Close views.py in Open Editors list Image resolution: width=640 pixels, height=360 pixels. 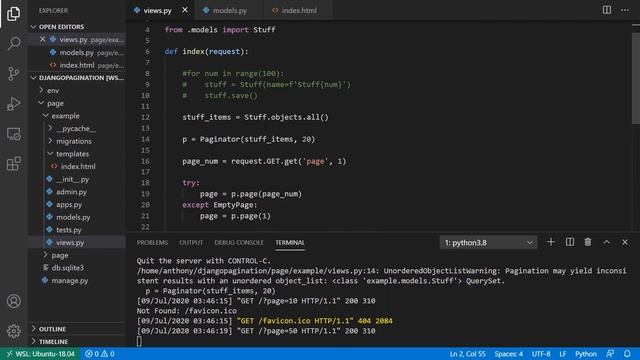[42, 40]
